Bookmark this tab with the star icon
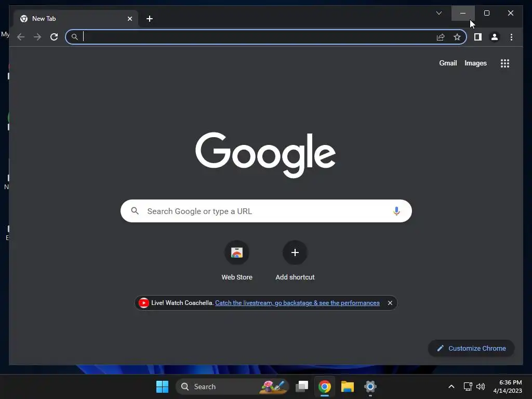532x399 pixels. 457,37
